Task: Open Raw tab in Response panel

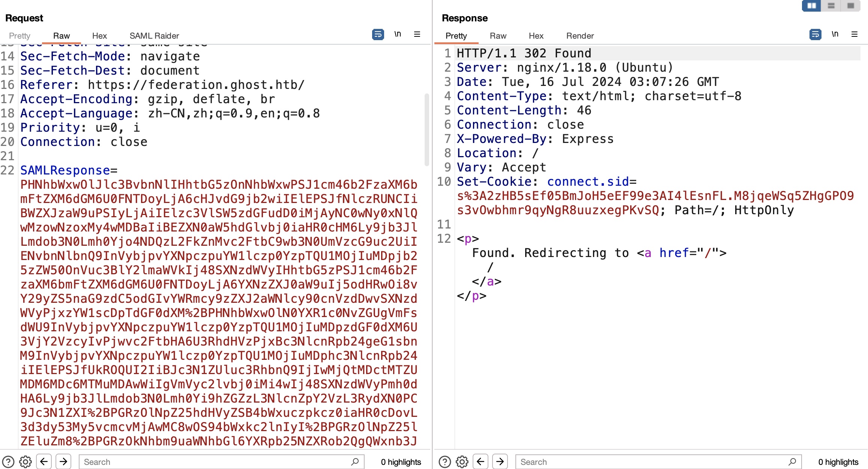Action: pyautogui.click(x=498, y=36)
